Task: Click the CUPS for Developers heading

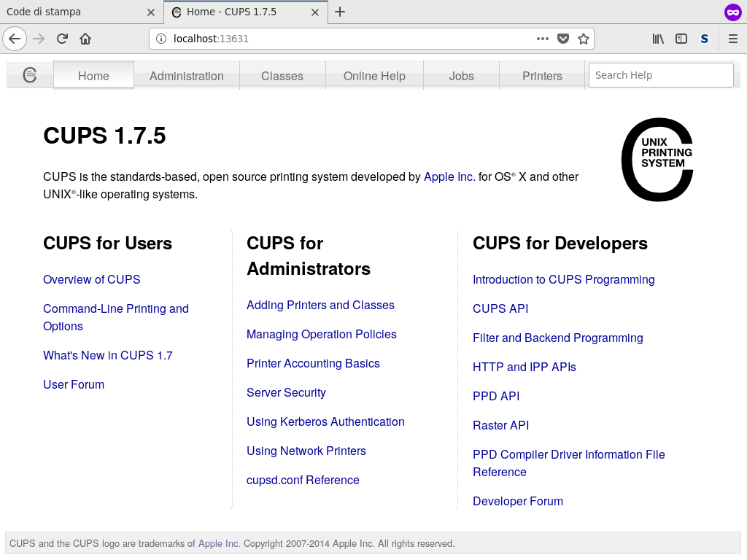Action: click(560, 244)
